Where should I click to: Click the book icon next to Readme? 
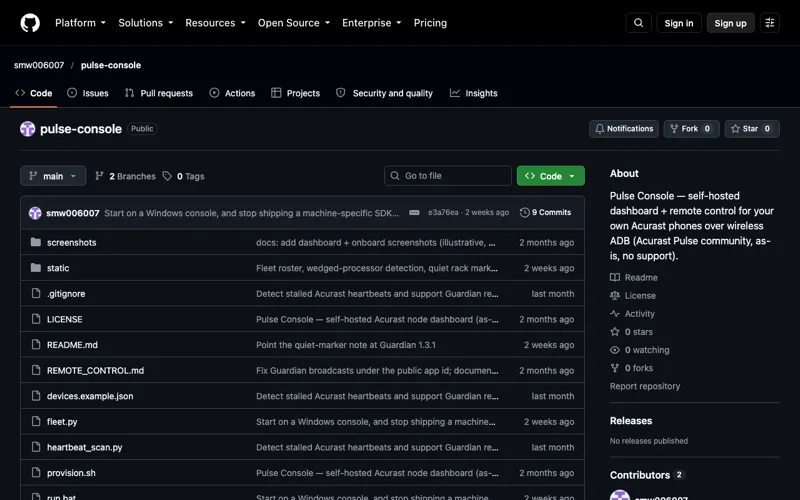[x=615, y=278]
